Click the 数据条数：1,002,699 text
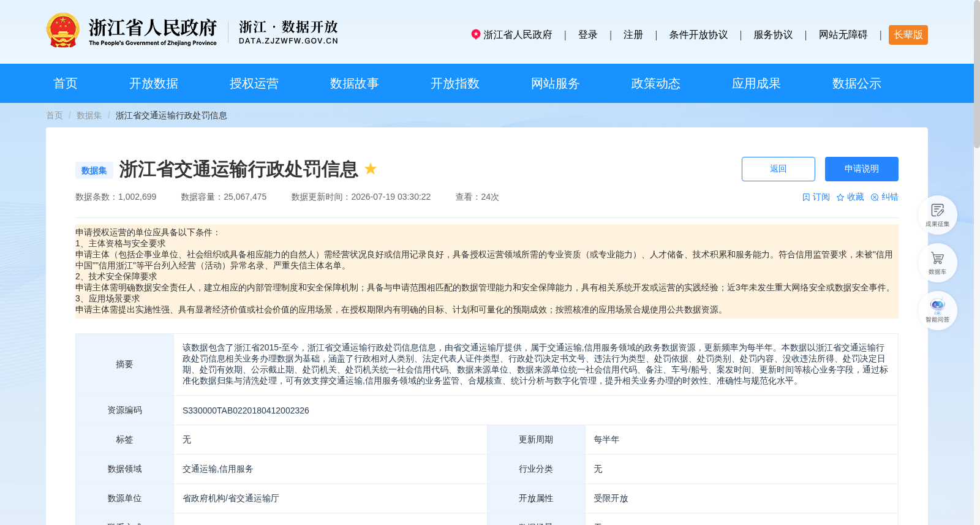The height and width of the screenshot is (525, 980). pos(116,197)
